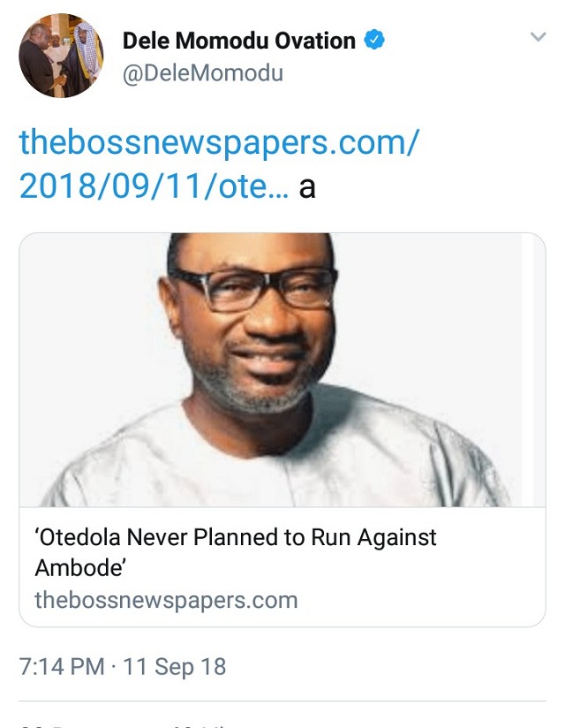Open headline 'Otedola Never Planned to Run Against'
Screen dimensions: 565x728
236,537
